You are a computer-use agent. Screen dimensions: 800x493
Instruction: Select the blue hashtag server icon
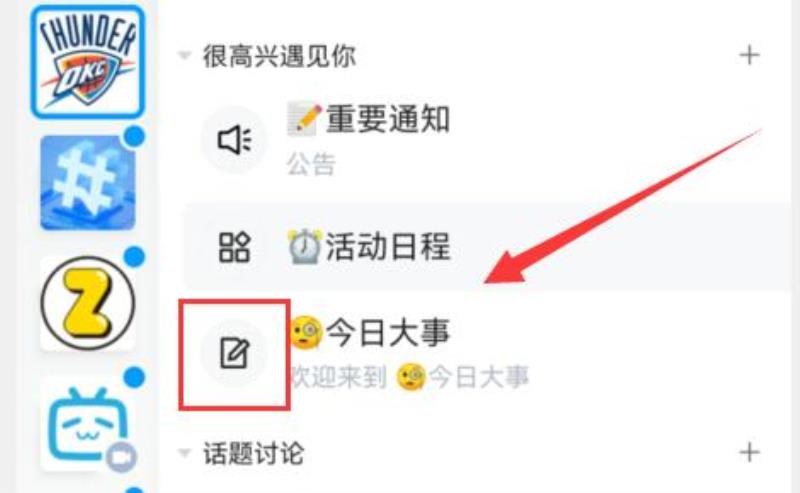[88, 183]
